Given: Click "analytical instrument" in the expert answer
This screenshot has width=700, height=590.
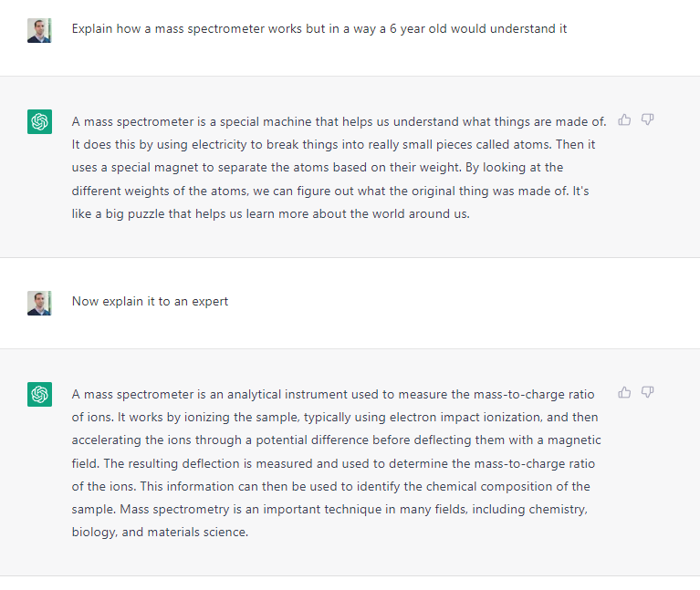Looking at the screenshot, I should 289,394.
